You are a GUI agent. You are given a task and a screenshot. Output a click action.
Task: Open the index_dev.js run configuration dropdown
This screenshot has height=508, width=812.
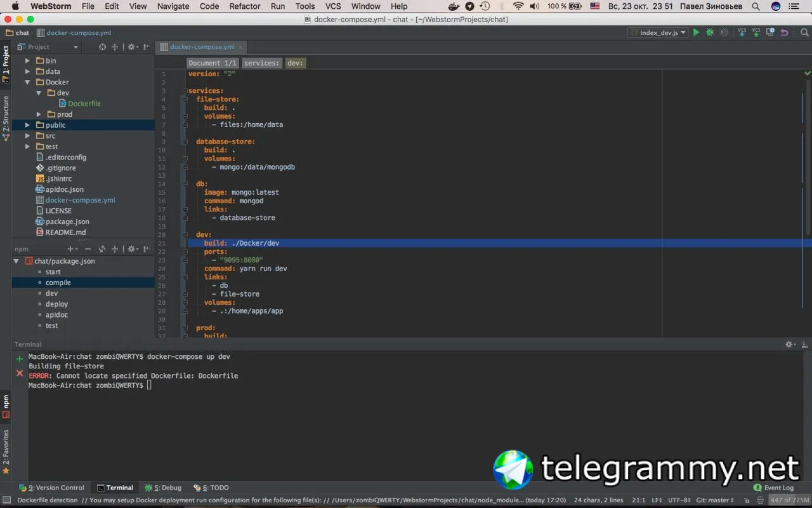(x=658, y=32)
